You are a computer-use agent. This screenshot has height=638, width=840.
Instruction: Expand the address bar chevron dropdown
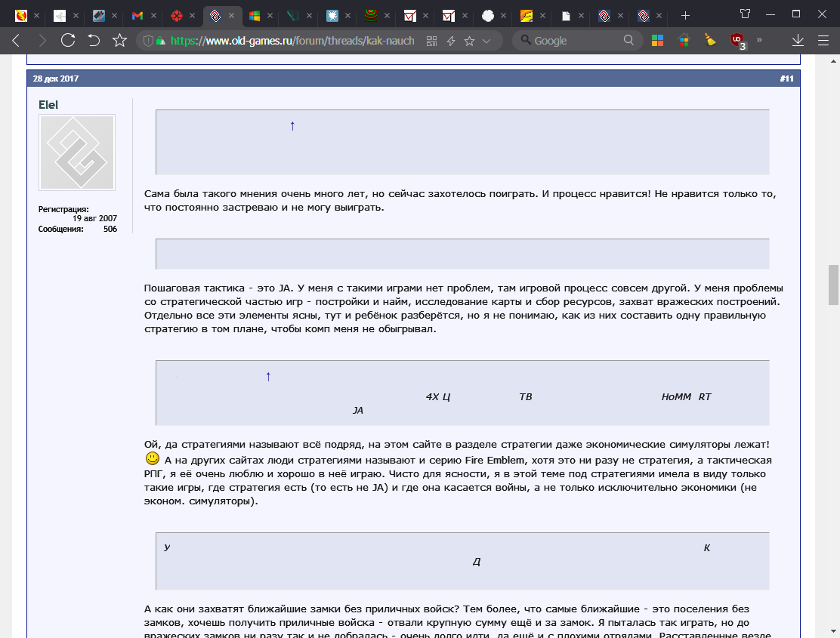click(x=487, y=42)
